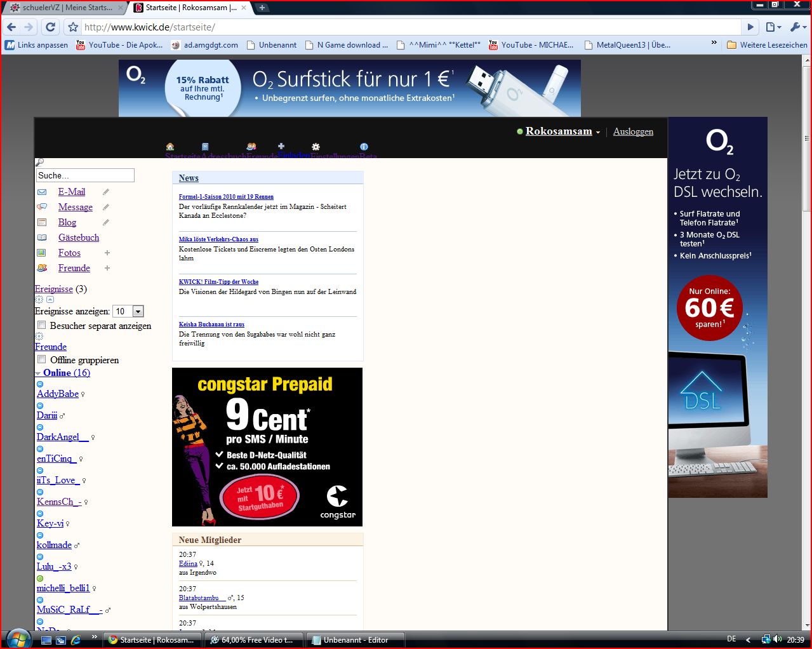This screenshot has width=812, height=649.
Task: Launch Internet Explorer from quick launch
Action: coord(76,640)
